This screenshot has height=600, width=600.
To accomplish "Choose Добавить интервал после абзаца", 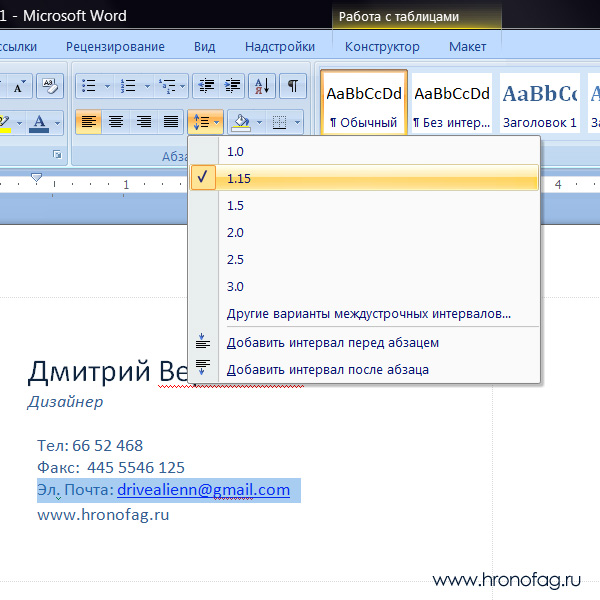I will click(x=364, y=369).
